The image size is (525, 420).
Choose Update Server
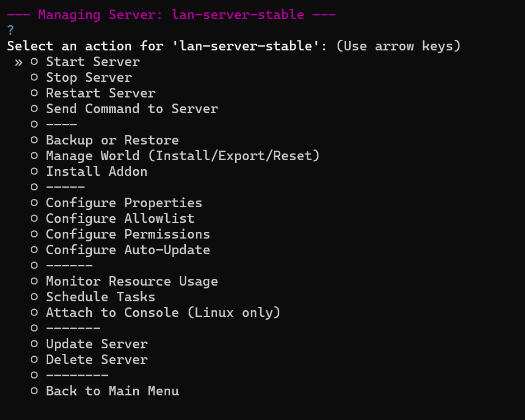(96, 344)
